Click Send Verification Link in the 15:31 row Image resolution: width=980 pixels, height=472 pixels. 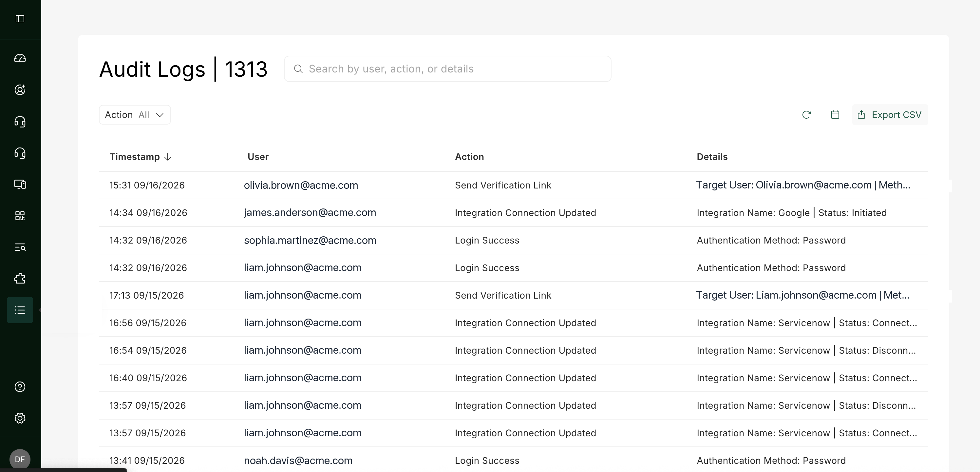coord(503,186)
